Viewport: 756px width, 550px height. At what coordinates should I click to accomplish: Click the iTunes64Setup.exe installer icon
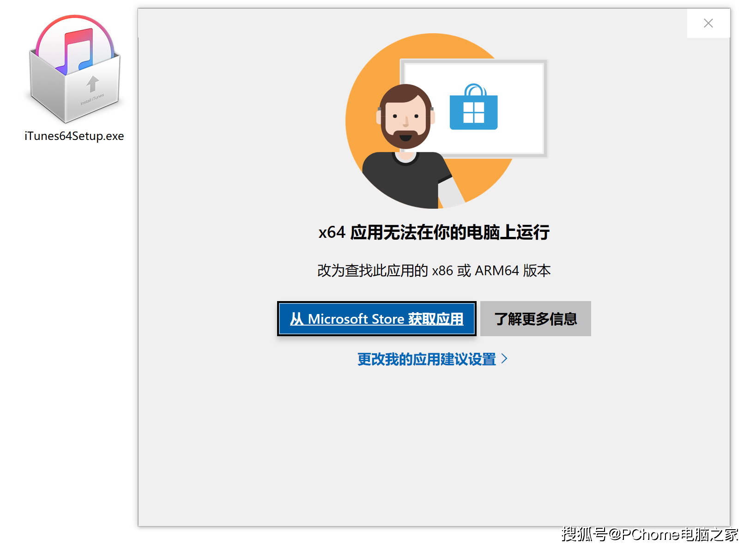[x=74, y=68]
